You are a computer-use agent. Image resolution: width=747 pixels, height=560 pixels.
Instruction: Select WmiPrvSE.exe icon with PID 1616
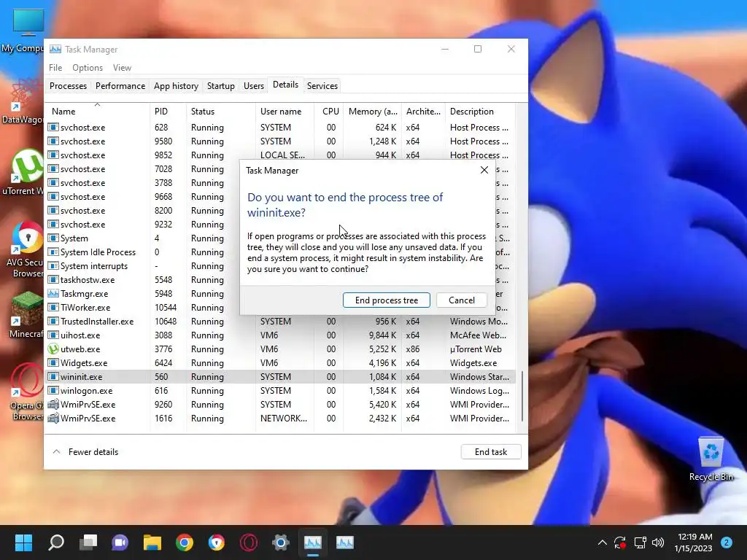click(x=53, y=418)
